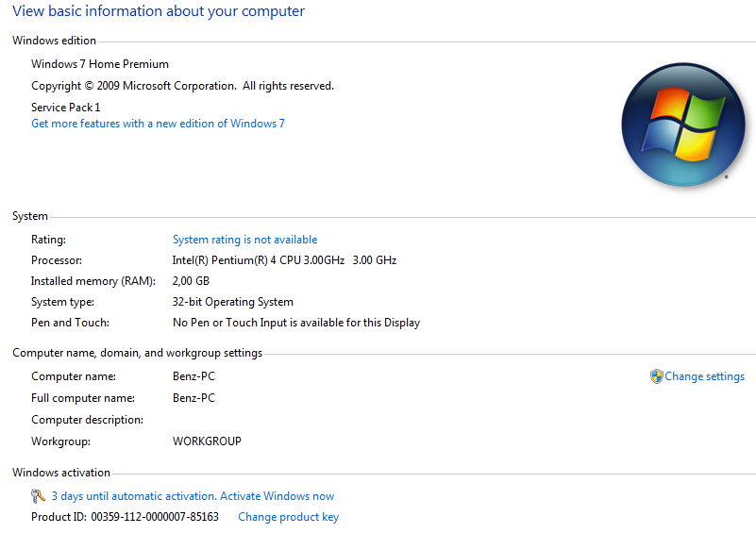Open the Change settings link
This screenshot has width=756, height=533.
704,376
